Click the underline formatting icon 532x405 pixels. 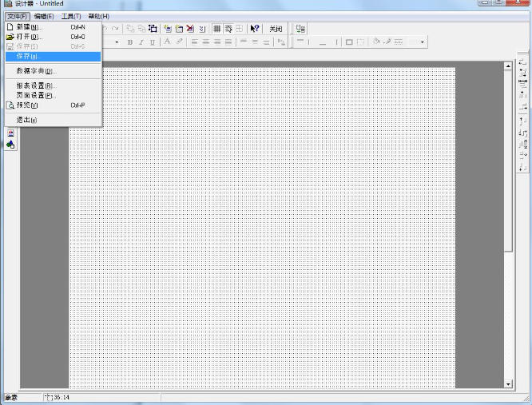click(x=153, y=42)
